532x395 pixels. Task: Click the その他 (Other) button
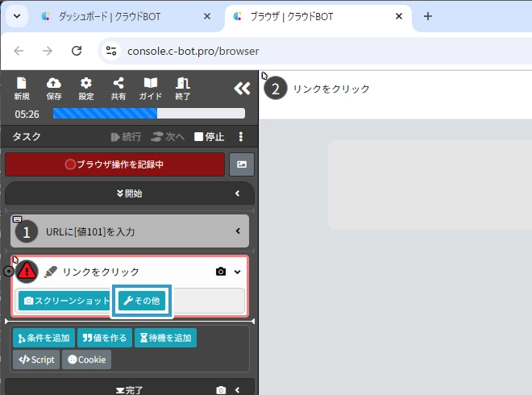pos(141,301)
